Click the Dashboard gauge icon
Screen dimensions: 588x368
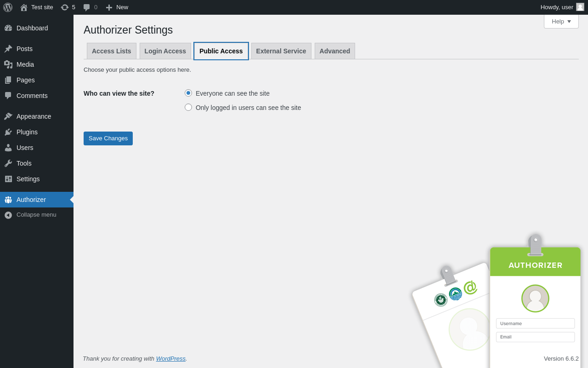8,28
